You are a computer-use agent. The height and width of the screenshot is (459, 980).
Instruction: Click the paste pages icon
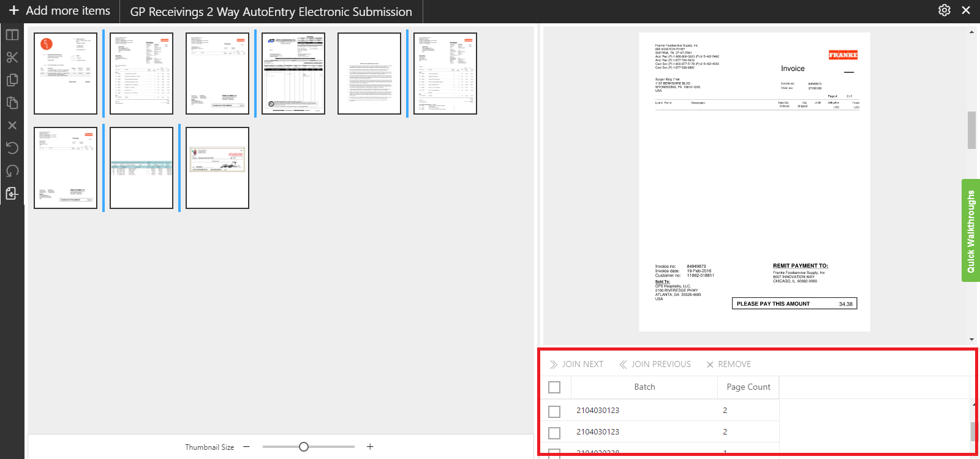(12, 102)
